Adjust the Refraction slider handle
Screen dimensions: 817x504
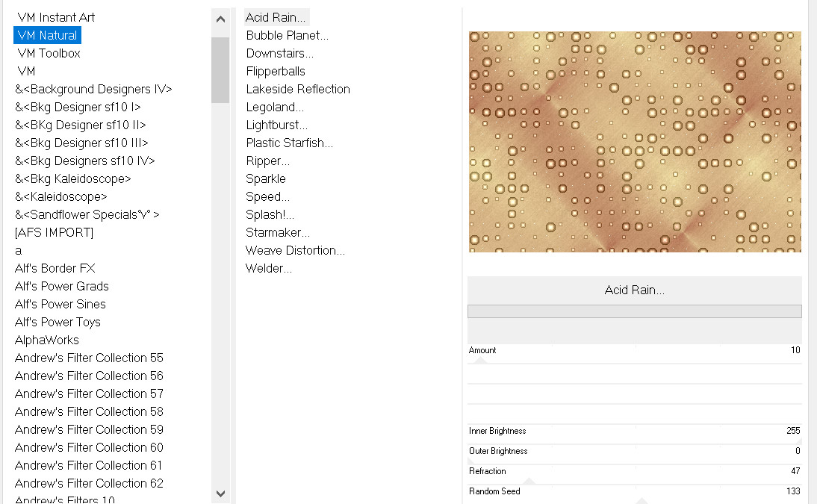tap(529, 482)
